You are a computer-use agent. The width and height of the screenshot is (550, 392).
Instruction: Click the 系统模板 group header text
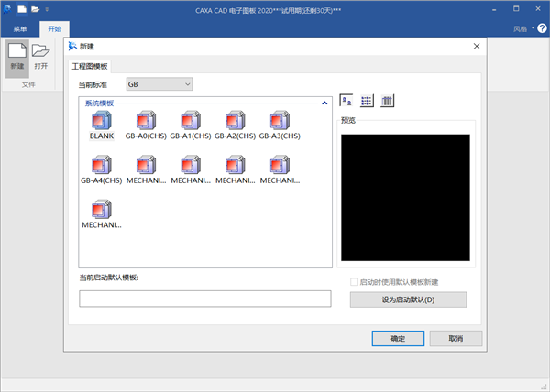(99, 103)
